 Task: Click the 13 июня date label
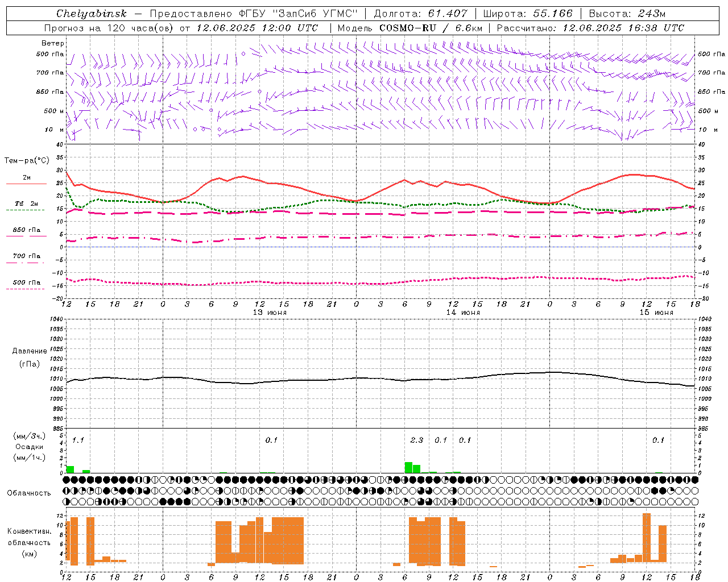point(270,313)
